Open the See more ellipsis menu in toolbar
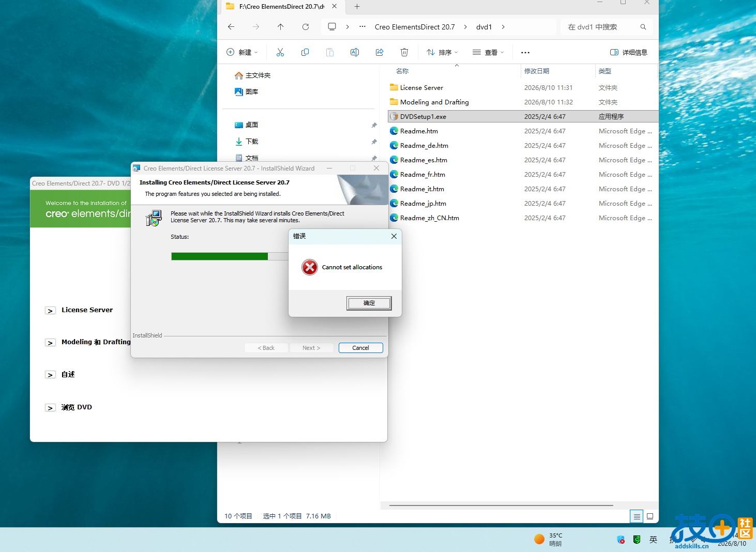The width and height of the screenshot is (756, 552). coord(525,52)
